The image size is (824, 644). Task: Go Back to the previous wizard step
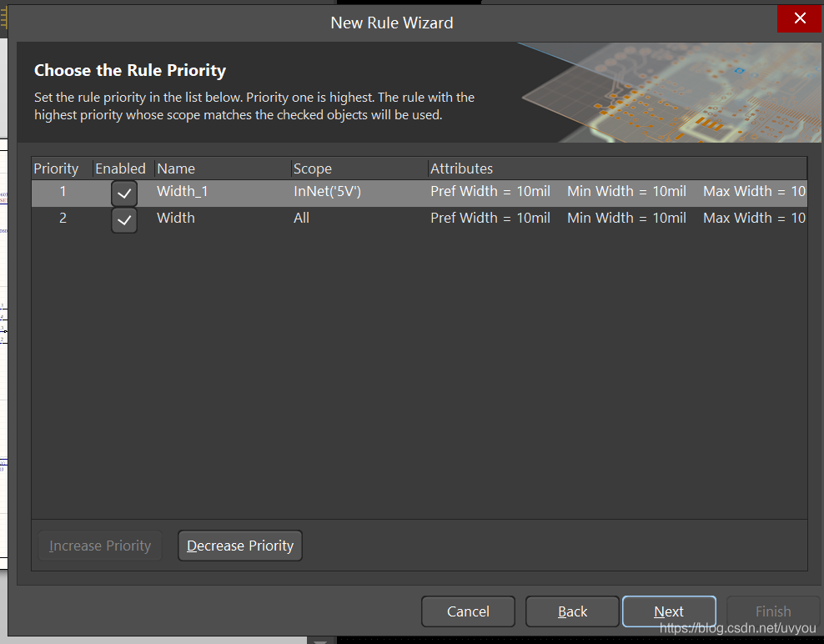click(x=572, y=611)
